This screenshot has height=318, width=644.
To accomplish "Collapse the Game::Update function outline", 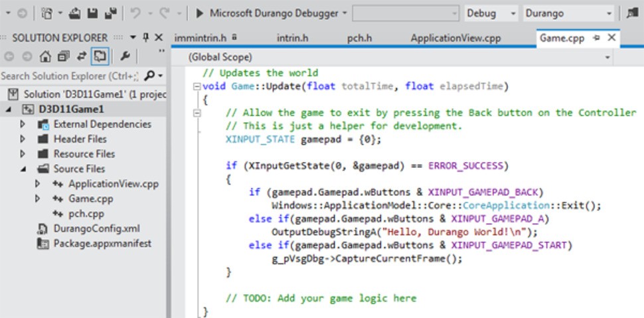I will pyautogui.click(x=197, y=86).
